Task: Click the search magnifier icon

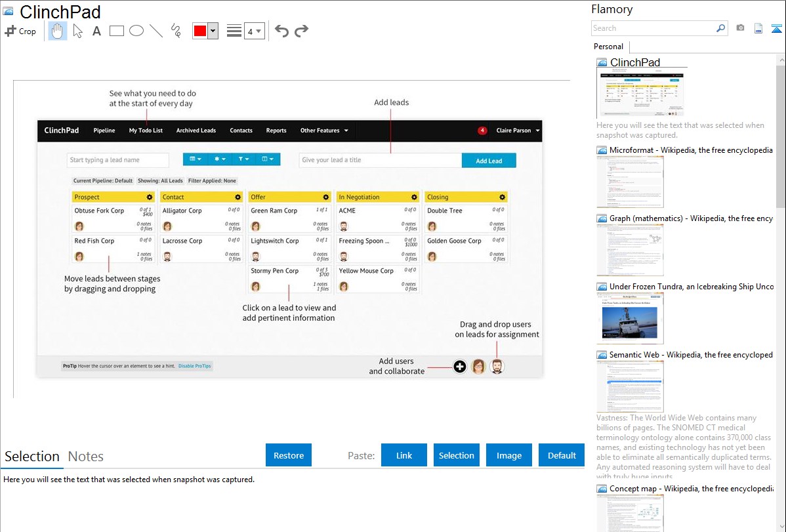Action: (x=720, y=28)
